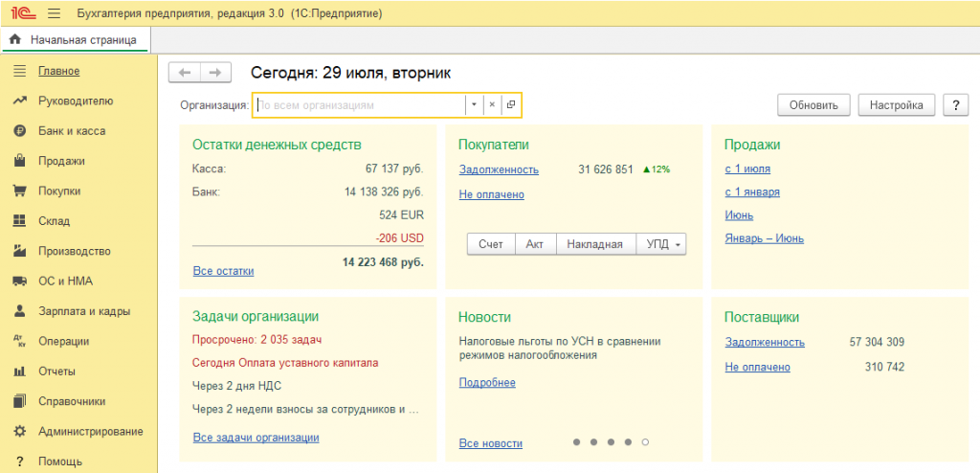The image size is (980, 473).
Task: Click the Справочники books icon
Action: click(x=20, y=401)
